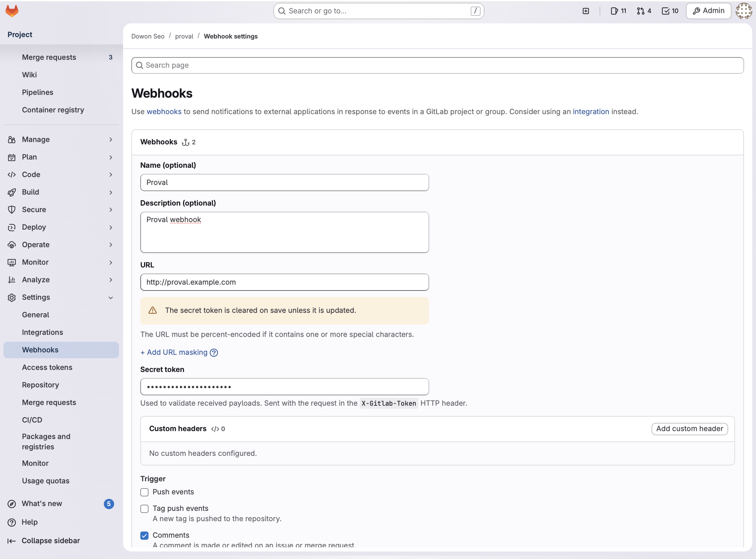Screen dimensions: 756x559
Task: Click the Operate icon in sidebar
Action: click(x=12, y=245)
